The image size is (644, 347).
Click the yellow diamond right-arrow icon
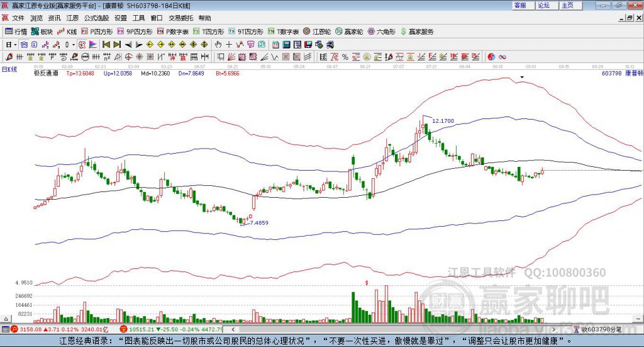pos(160,45)
